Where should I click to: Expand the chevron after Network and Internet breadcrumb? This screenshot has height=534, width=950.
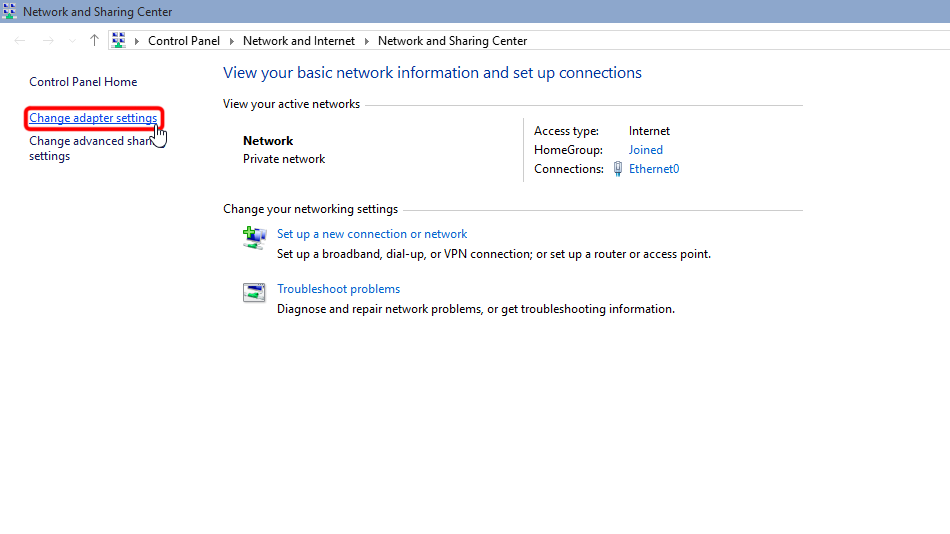pyautogui.click(x=366, y=41)
